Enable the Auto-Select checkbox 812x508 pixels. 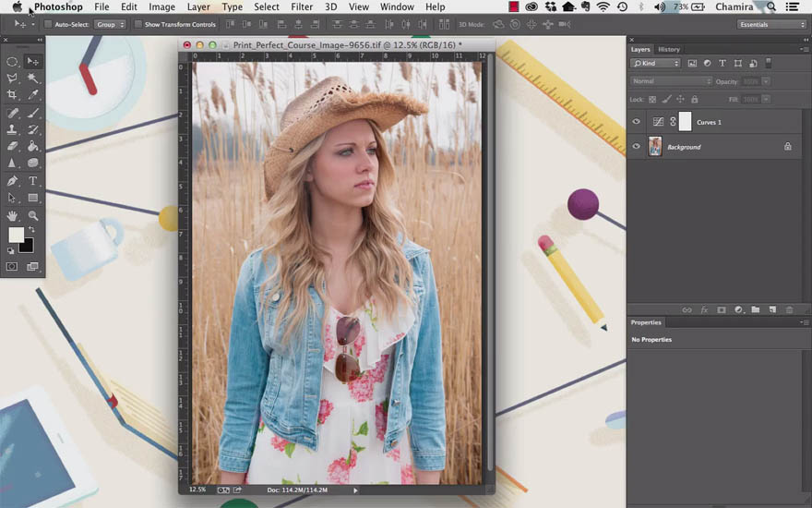click(x=48, y=24)
